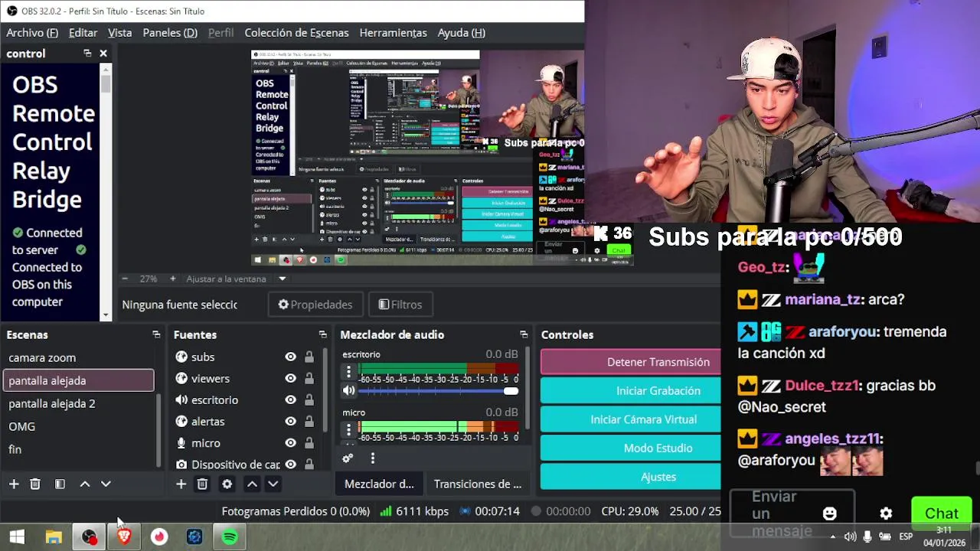Open audio mixer menu dots icon
This screenshot has width=980, height=551.
click(373, 458)
